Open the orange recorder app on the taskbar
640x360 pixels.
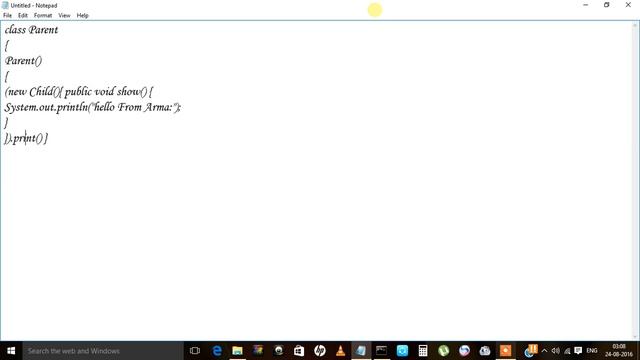pyautogui.click(x=505, y=351)
